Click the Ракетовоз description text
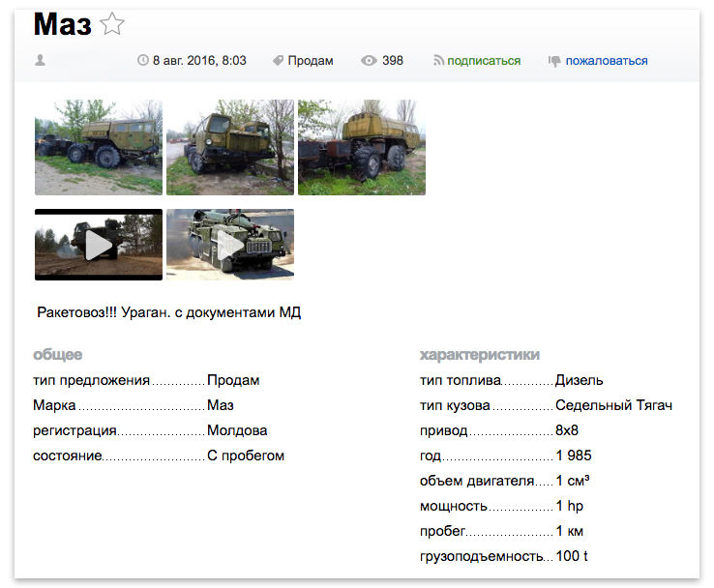The width and height of the screenshot is (714, 588). point(169,313)
